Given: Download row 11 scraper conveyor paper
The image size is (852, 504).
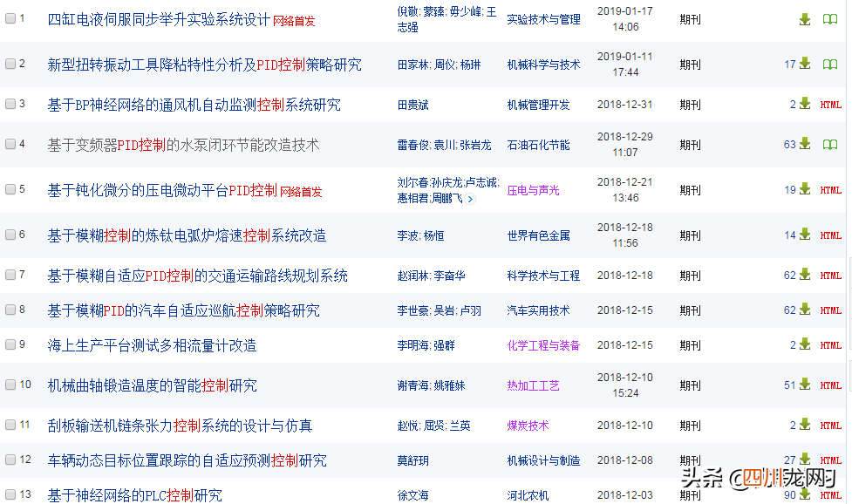Looking at the screenshot, I should [x=805, y=425].
